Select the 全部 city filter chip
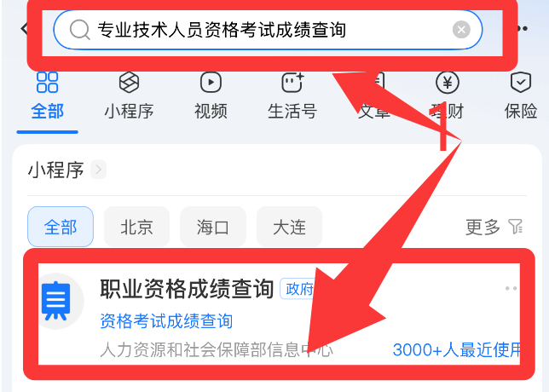This screenshot has height=392, width=549. (61, 227)
